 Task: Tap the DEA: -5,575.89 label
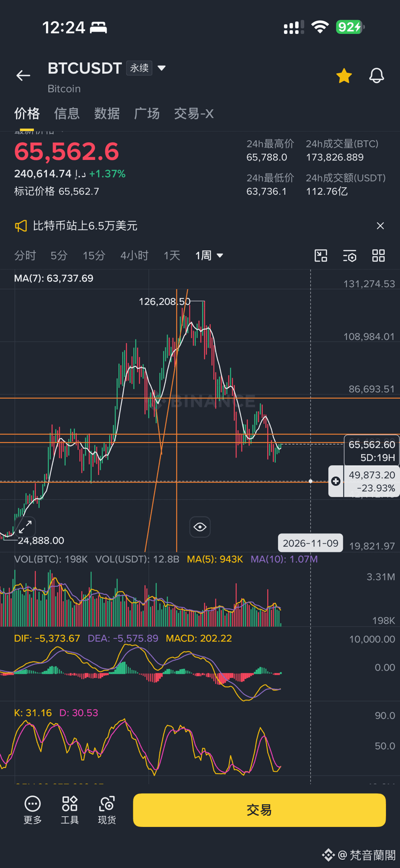click(123, 638)
